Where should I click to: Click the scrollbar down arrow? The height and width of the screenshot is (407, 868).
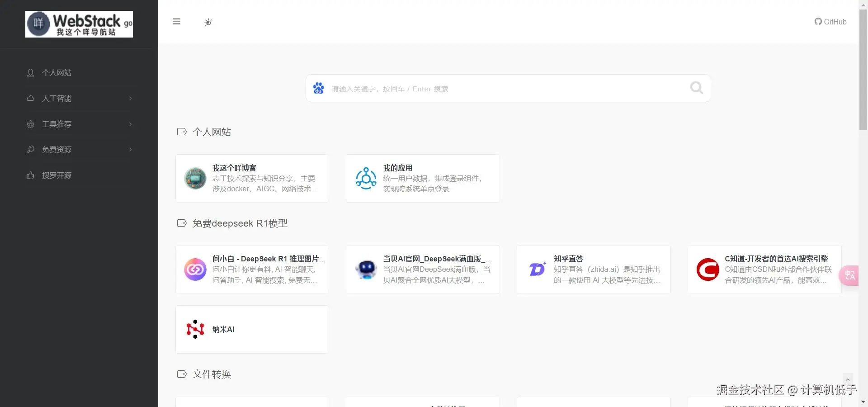863,402
